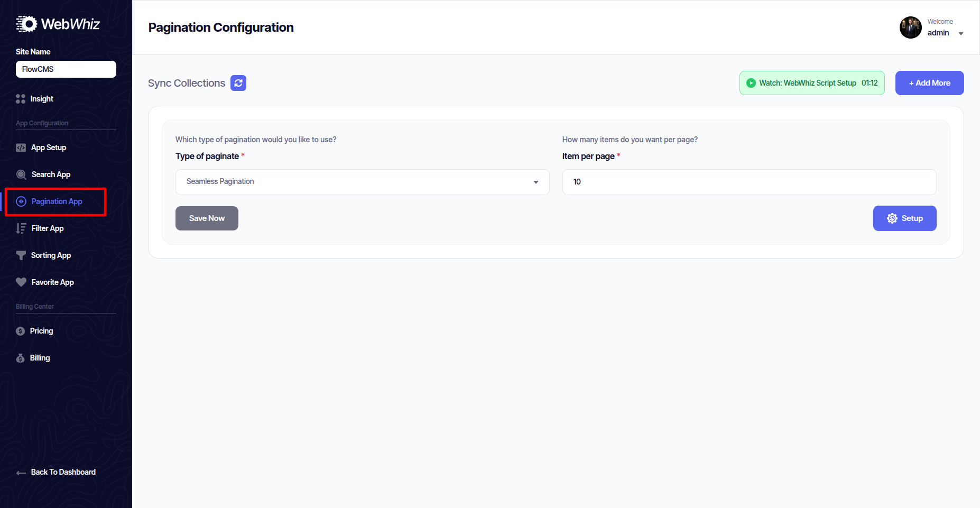Click the Sync Collections refresh icon
The image size is (980, 508).
click(238, 83)
